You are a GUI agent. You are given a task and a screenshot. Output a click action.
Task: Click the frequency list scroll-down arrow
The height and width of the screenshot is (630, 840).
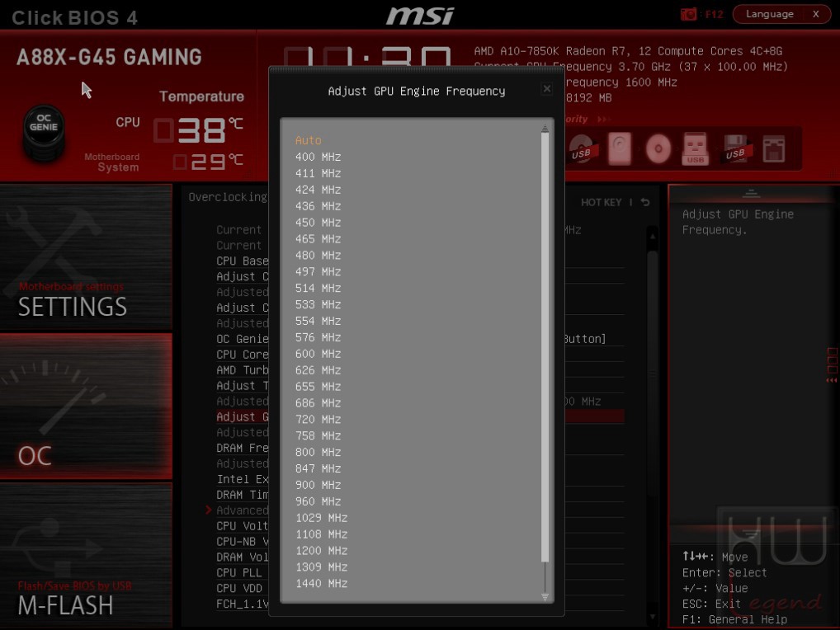click(545, 597)
